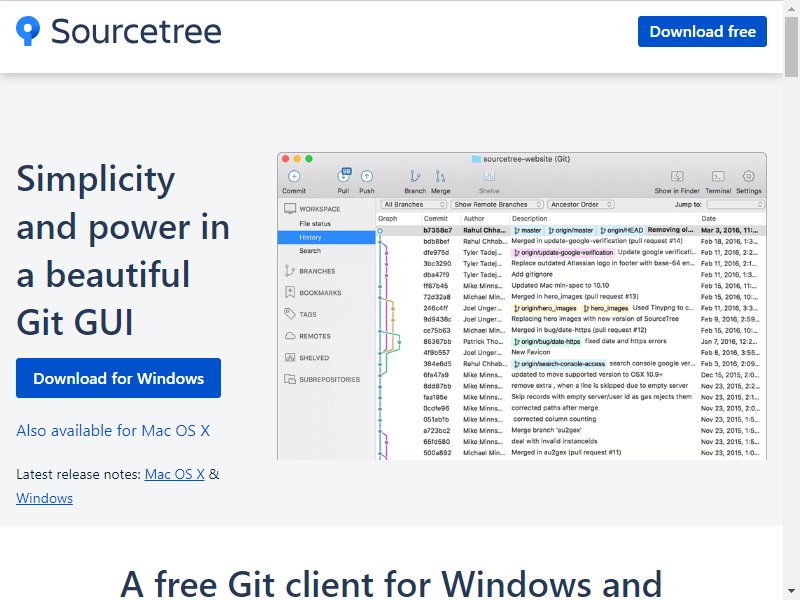
Task: Click the origin/master label on the top commit
Action: (x=571, y=230)
